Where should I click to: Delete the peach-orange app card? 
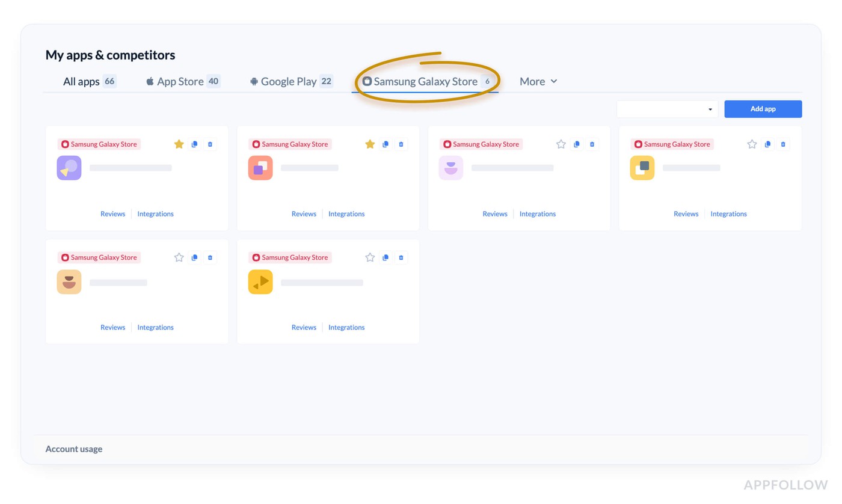click(210, 257)
